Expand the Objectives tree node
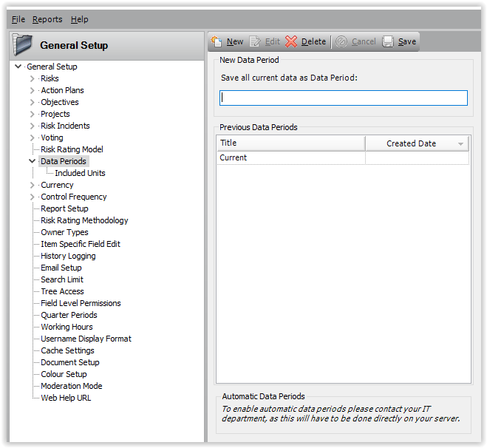 (32, 102)
